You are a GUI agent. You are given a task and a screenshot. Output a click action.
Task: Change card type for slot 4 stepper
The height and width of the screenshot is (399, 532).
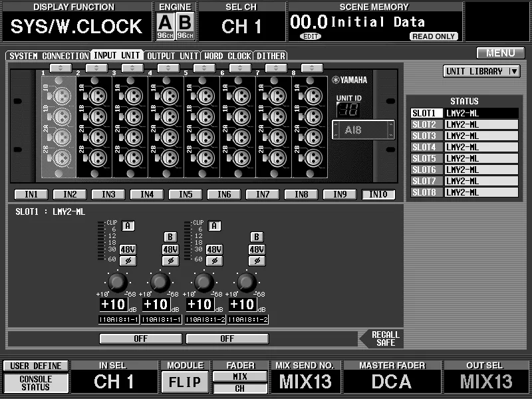tap(169, 68)
